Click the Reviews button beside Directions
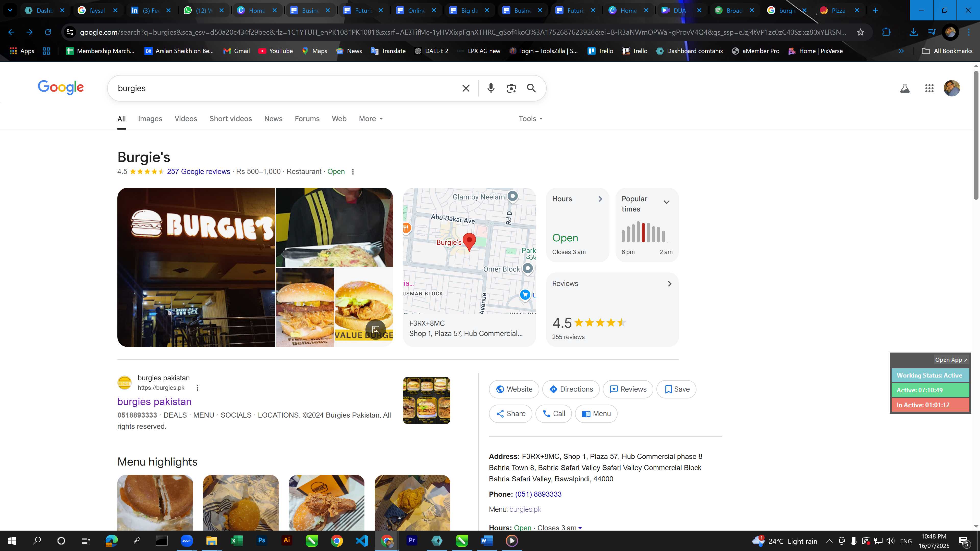This screenshot has width=980, height=551. pos(628,389)
